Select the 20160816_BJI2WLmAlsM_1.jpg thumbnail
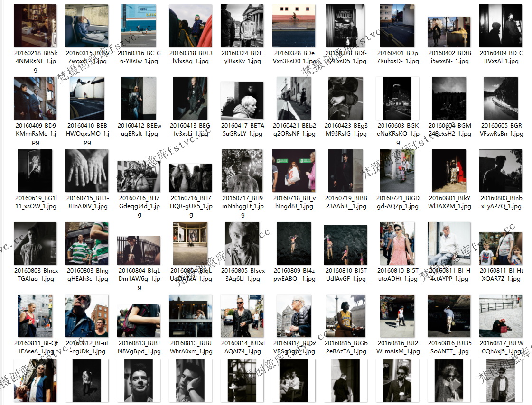The height and width of the screenshot is (405, 532). (x=397, y=316)
